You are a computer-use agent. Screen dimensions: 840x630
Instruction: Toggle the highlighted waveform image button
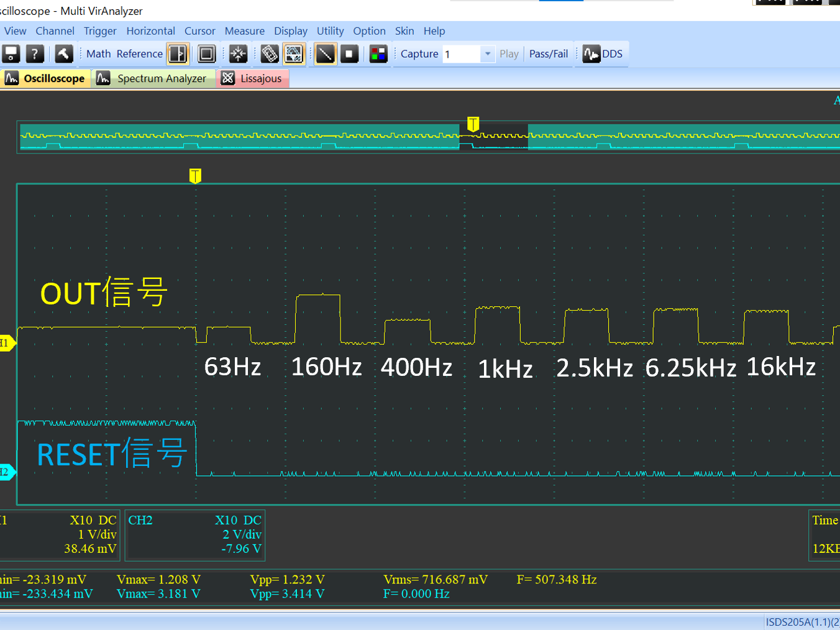[294, 54]
